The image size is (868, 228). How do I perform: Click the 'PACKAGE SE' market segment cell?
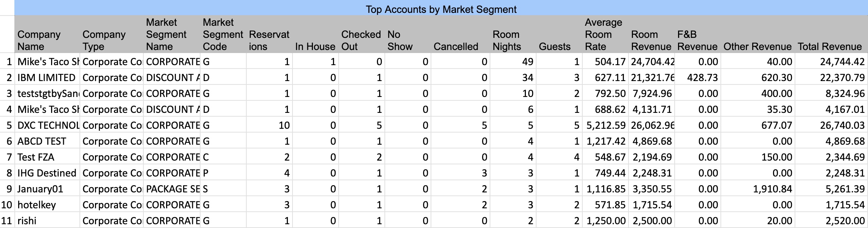[x=173, y=189]
